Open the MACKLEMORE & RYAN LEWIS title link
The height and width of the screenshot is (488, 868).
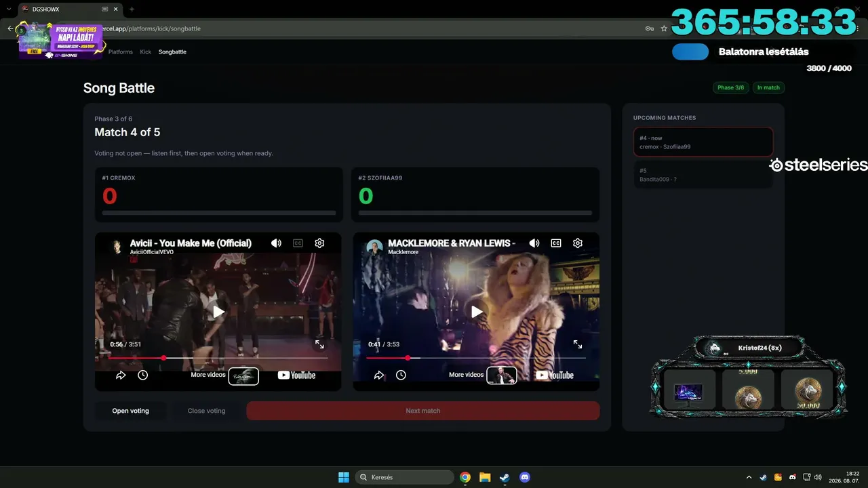point(452,243)
